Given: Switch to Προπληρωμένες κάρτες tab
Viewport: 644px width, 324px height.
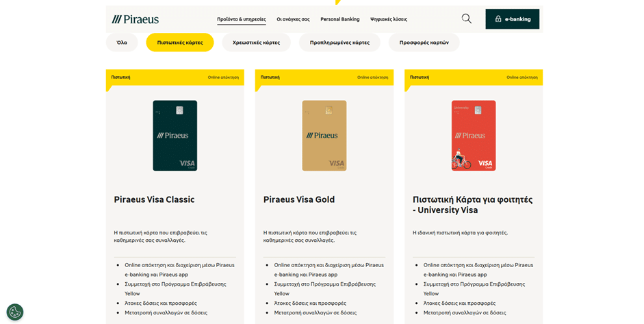Looking at the screenshot, I should (x=339, y=42).
